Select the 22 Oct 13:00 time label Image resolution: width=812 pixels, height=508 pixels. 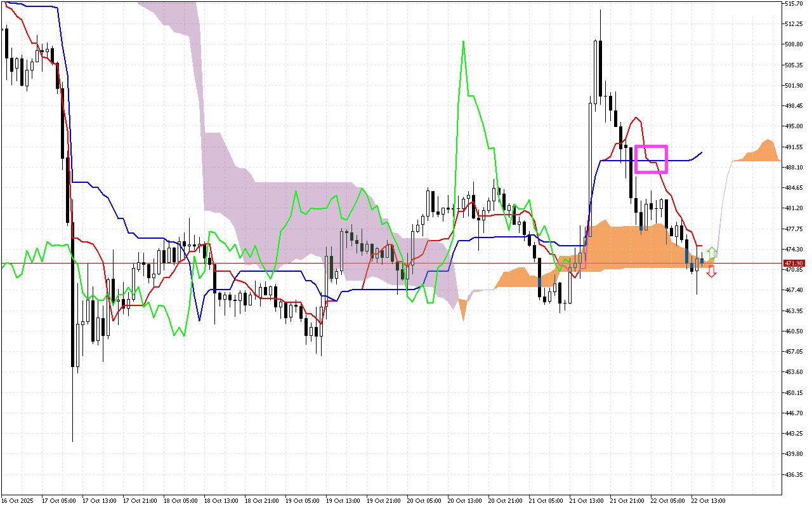point(708,500)
